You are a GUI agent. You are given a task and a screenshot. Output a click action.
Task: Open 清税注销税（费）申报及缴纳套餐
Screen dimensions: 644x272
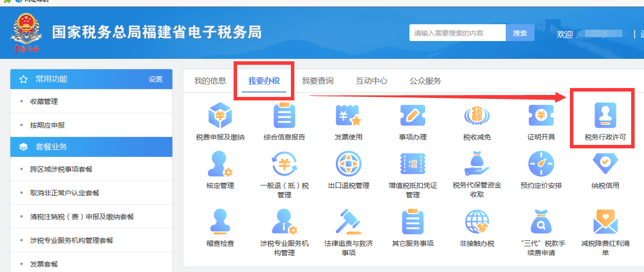[91, 217]
